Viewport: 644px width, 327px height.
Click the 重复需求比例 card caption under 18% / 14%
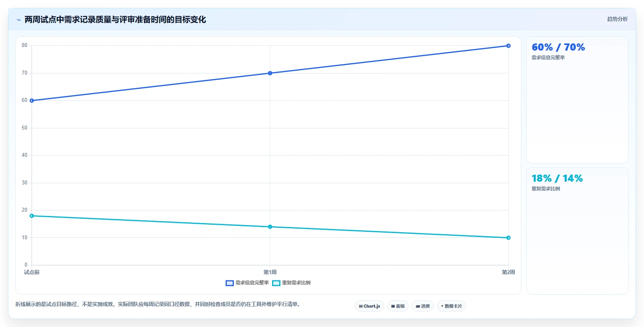[546, 189]
